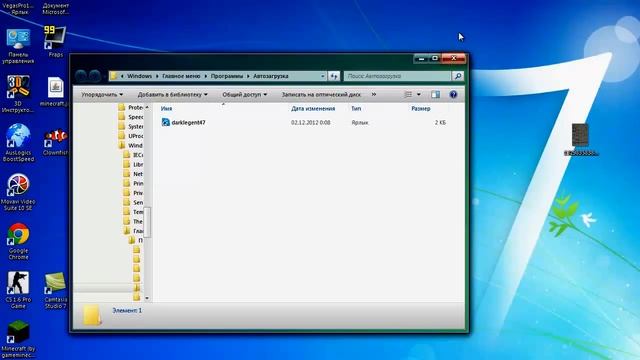Click Записать на оптический диск
Viewport: 640px width, 360px height.
[x=321, y=94]
